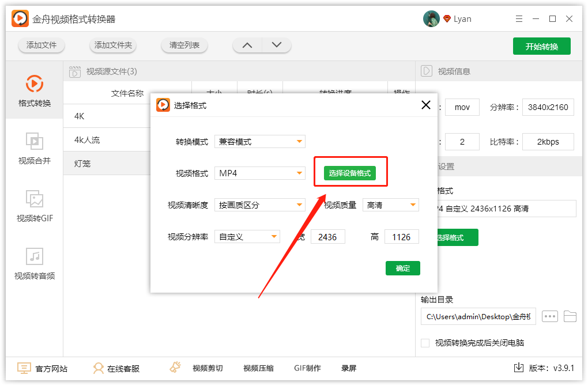Screen dimensions: 588x386
Task: Open the 视频压缩 feature
Action: tap(258, 368)
